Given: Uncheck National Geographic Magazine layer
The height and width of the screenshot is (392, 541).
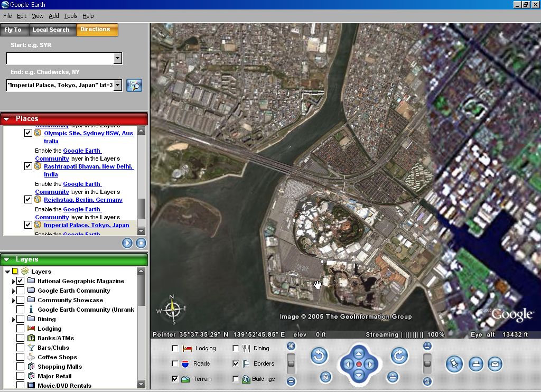Looking at the screenshot, I should tap(21, 281).
